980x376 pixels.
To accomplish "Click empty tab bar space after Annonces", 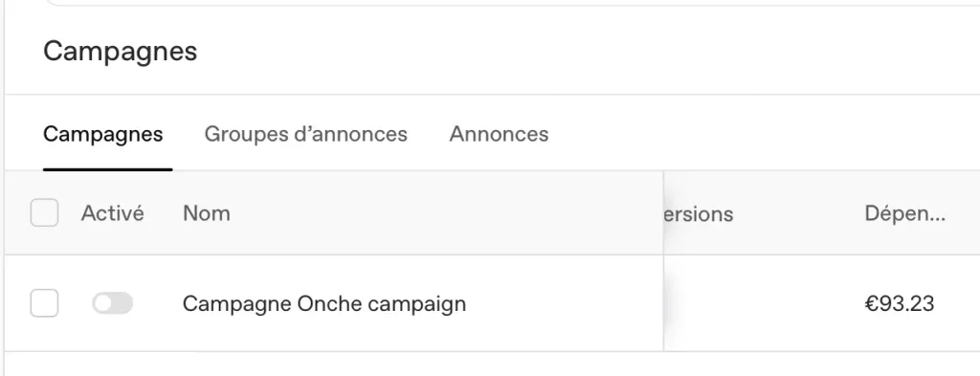I will click(x=763, y=134).
